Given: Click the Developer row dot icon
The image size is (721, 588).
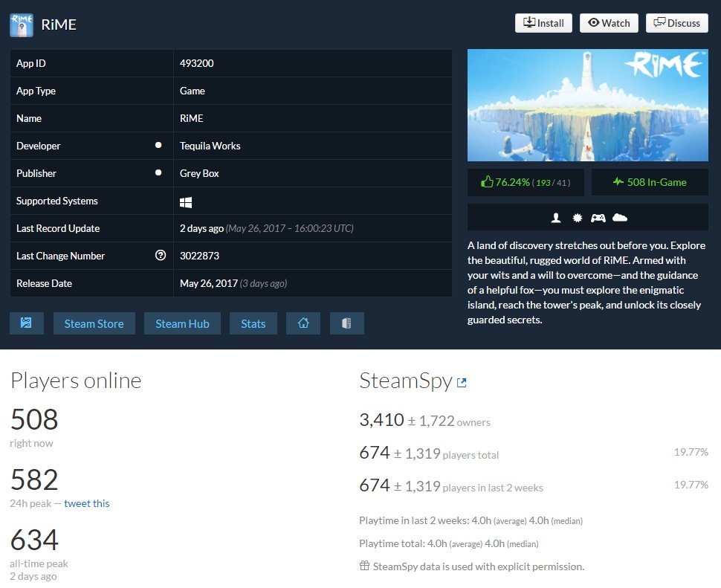Looking at the screenshot, I should click(x=158, y=145).
